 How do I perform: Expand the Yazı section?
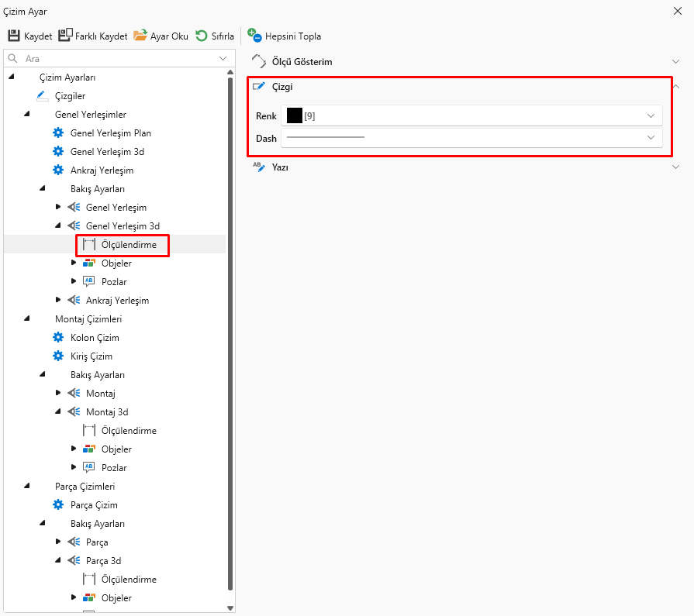675,167
